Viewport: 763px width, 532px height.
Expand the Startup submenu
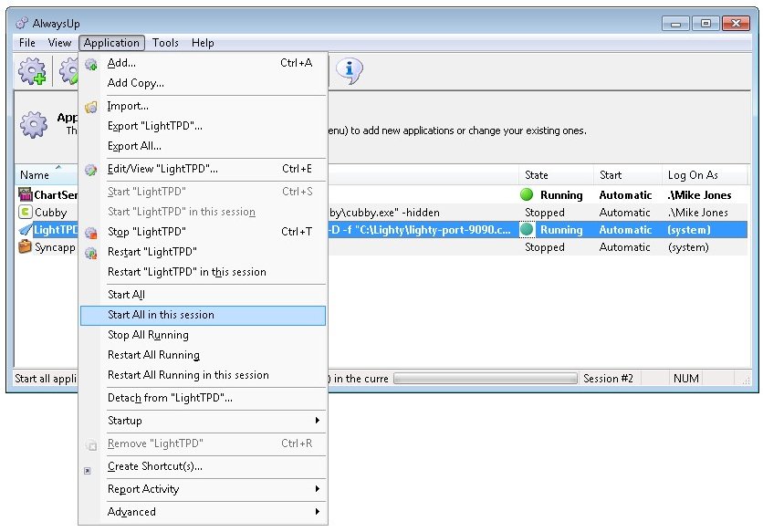(203, 421)
